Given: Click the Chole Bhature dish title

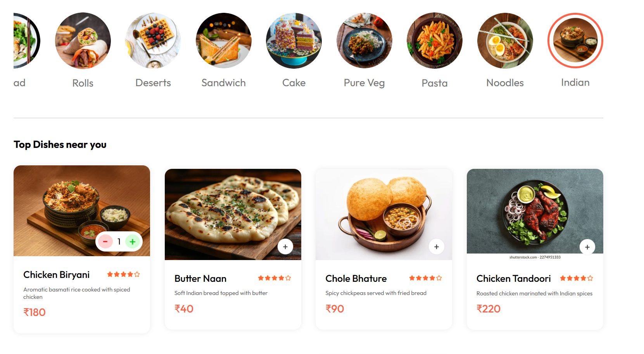Looking at the screenshot, I should point(356,279).
